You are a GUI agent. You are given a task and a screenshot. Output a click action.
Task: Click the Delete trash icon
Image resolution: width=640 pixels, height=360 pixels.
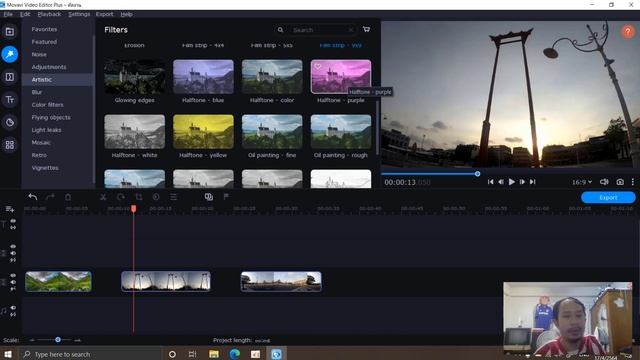coord(68,197)
